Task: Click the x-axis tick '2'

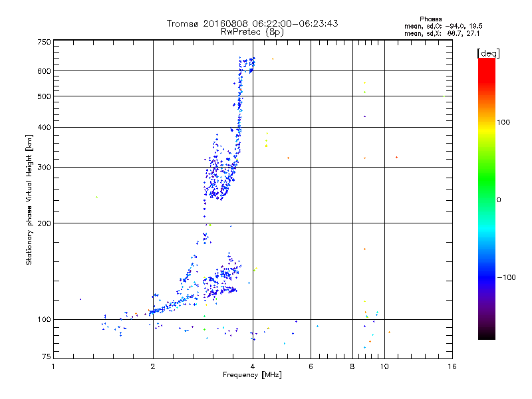Action: tap(153, 366)
